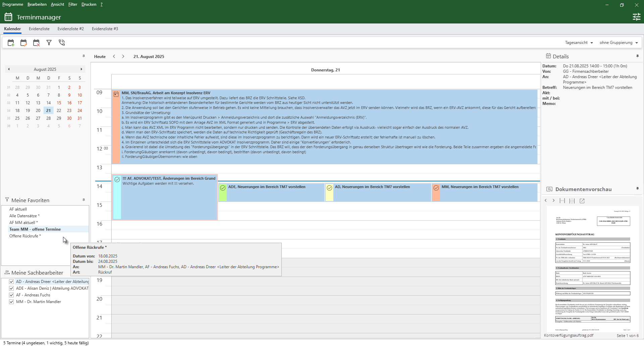Open the filter icon in the toolbar

(x=49, y=43)
